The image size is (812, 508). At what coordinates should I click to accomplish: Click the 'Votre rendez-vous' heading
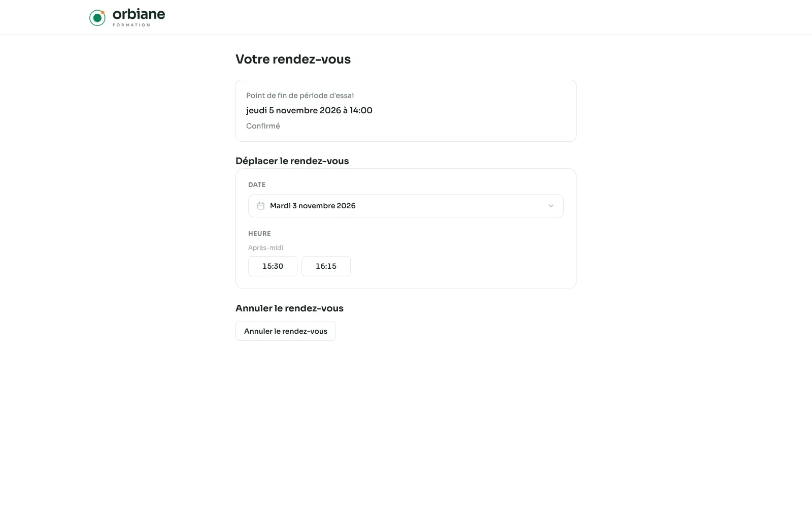coord(293,59)
